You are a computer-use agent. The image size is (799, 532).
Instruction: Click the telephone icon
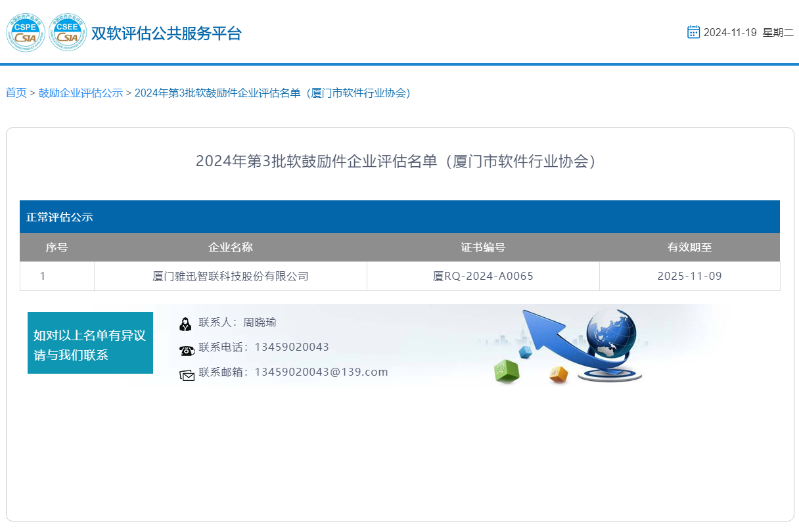pyautogui.click(x=187, y=351)
